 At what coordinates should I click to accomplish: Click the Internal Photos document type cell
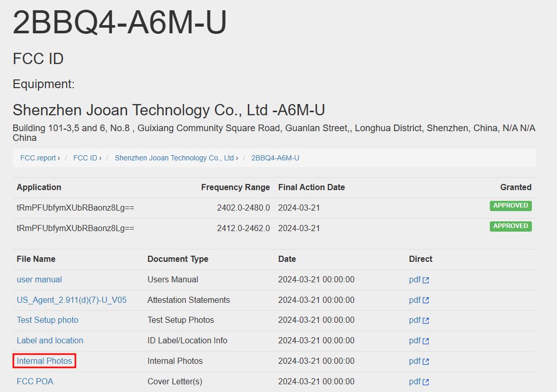(x=175, y=361)
